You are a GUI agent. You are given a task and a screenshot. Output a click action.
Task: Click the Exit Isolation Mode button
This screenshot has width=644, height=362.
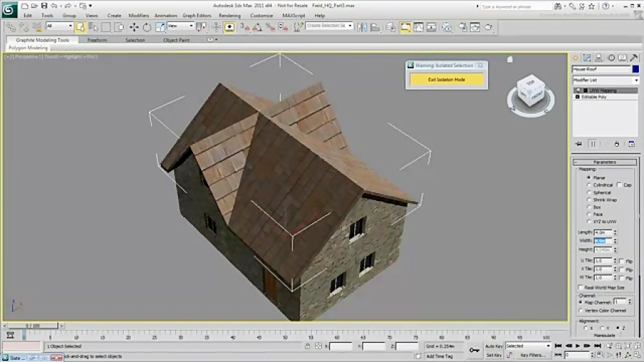pos(447,79)
